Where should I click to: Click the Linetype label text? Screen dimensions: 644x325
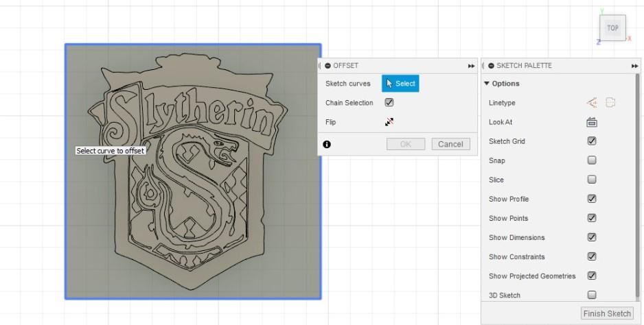(502, 103)
